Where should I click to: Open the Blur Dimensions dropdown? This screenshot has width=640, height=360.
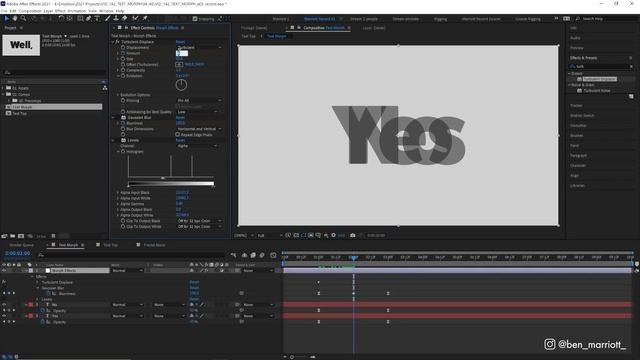200,129
